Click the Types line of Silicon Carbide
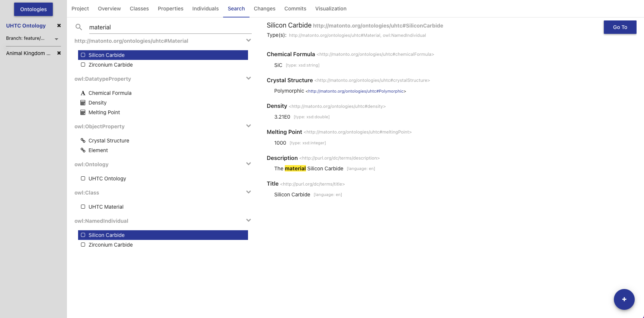Image resolution: width=644 pixels, height=318 pixels. point(346,35)
